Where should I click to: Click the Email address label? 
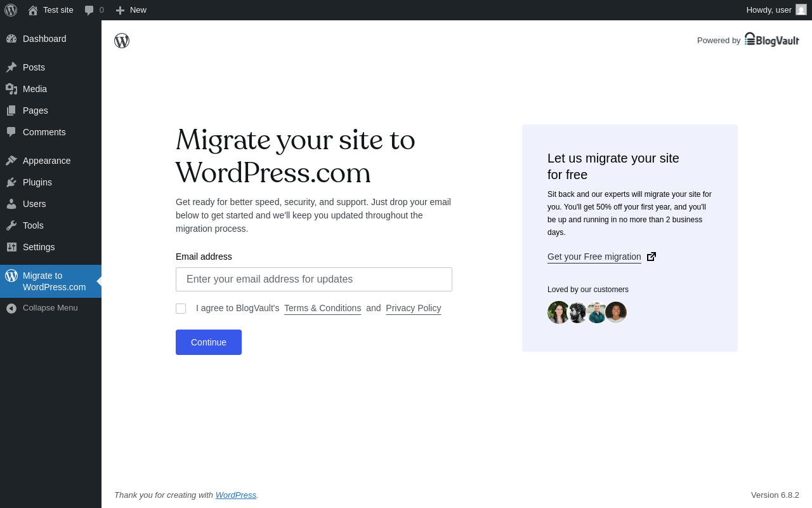pyautogui.click(x=204, y=257)
